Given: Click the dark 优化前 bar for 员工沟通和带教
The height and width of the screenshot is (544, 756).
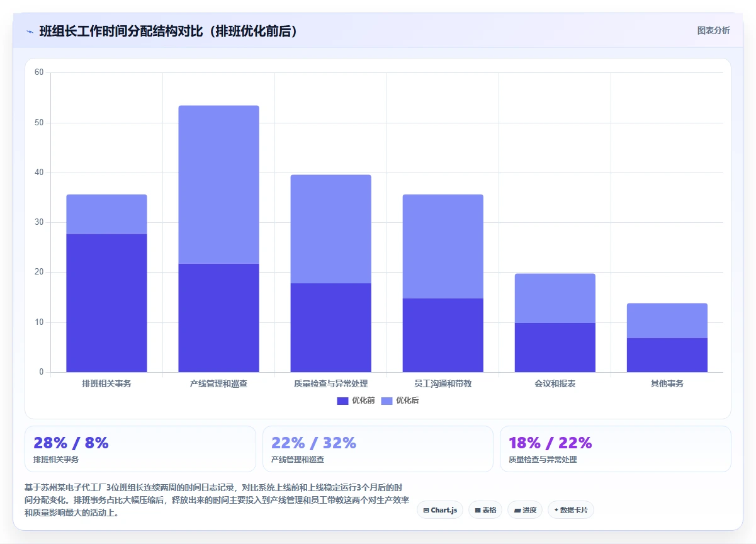Looking at the screenshot, I should (443, 335).
